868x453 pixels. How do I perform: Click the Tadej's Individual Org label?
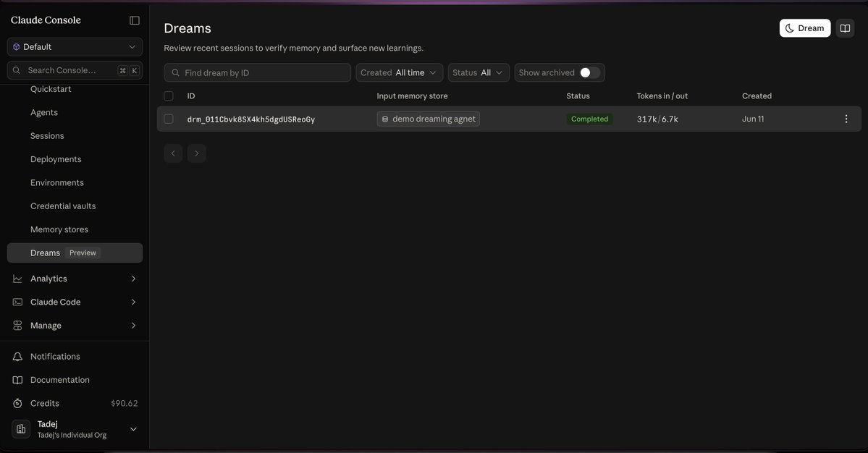click(x=72, y=436)
